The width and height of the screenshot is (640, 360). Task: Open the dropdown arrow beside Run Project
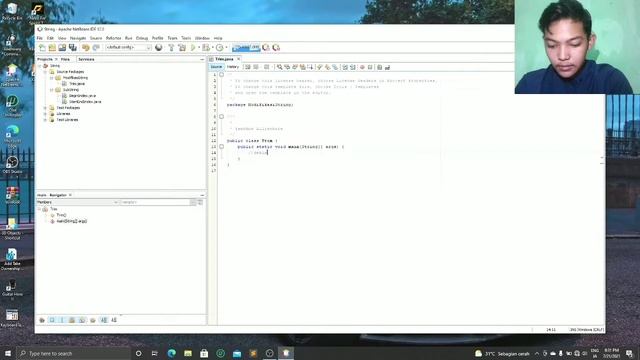click(199, 48)
